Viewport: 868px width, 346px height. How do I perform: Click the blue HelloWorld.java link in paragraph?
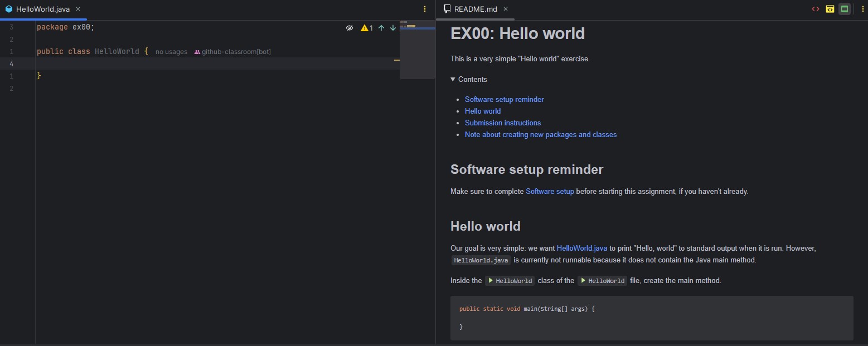[x=581, y=248]
